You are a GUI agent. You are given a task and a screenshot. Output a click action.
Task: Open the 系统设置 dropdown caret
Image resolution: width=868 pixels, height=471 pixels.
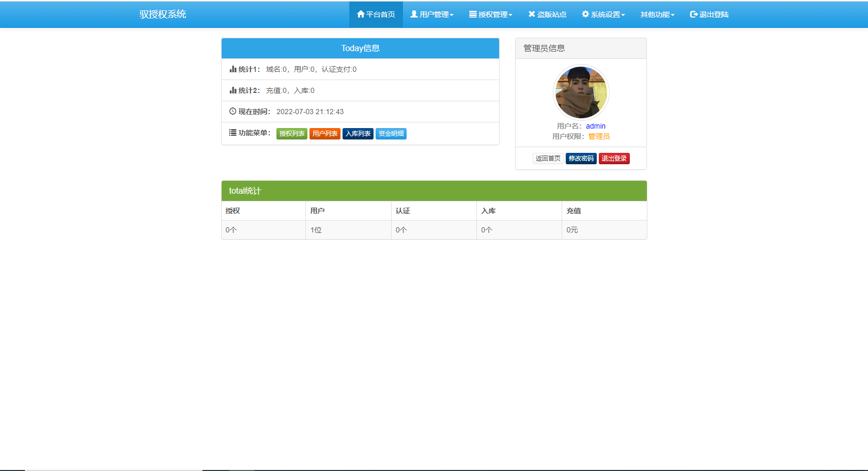point(623,15)
